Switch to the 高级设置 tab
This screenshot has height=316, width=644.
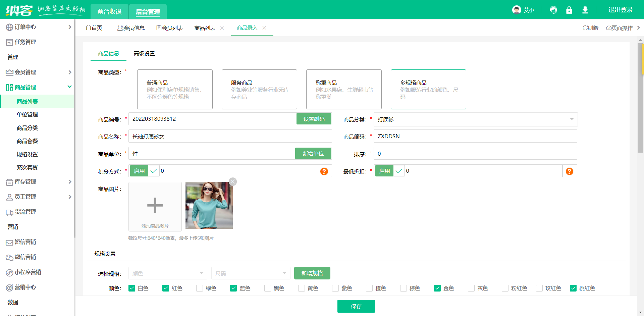(x=144, y=53)
